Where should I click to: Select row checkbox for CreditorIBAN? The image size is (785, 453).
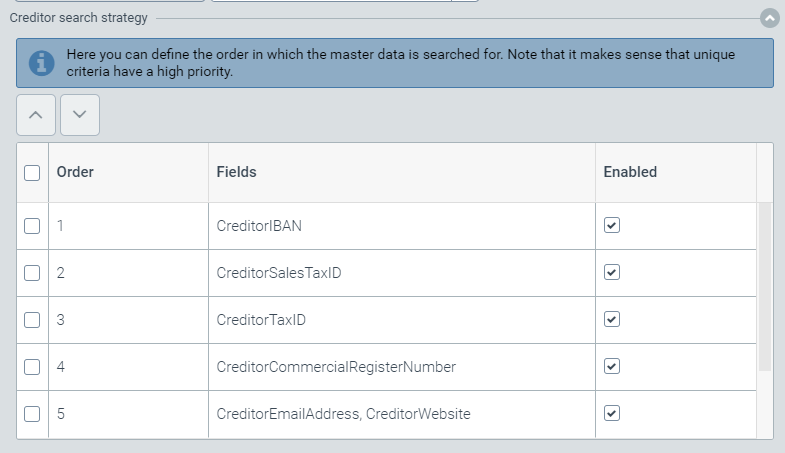(x=32, y=226)
